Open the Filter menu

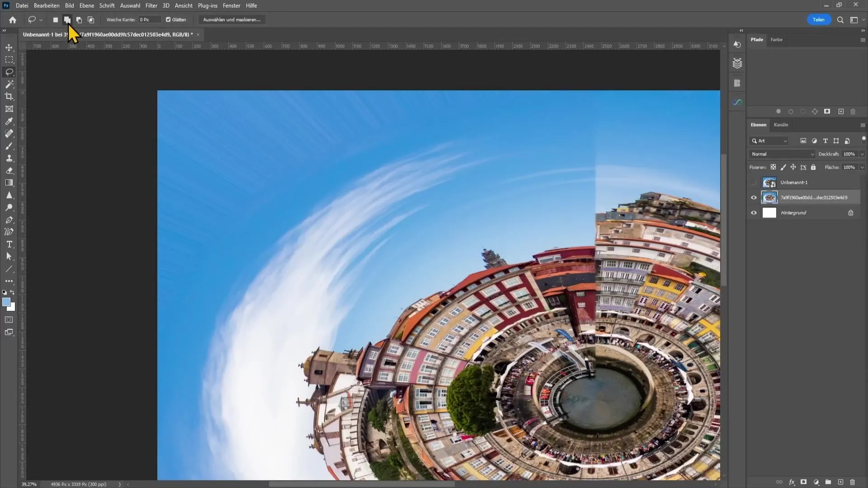tap(151, 5)
